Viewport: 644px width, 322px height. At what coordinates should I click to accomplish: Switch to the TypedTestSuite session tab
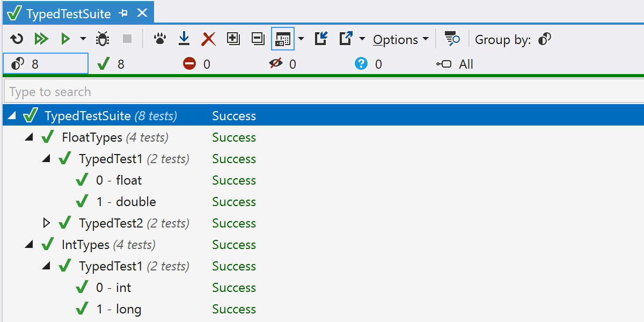(x=68, y=14)
